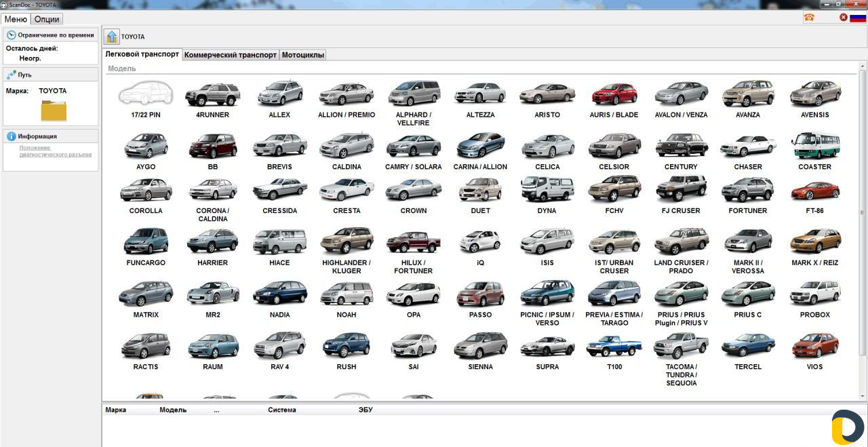Switch to Мотоциклы tab

click(303, 55)
